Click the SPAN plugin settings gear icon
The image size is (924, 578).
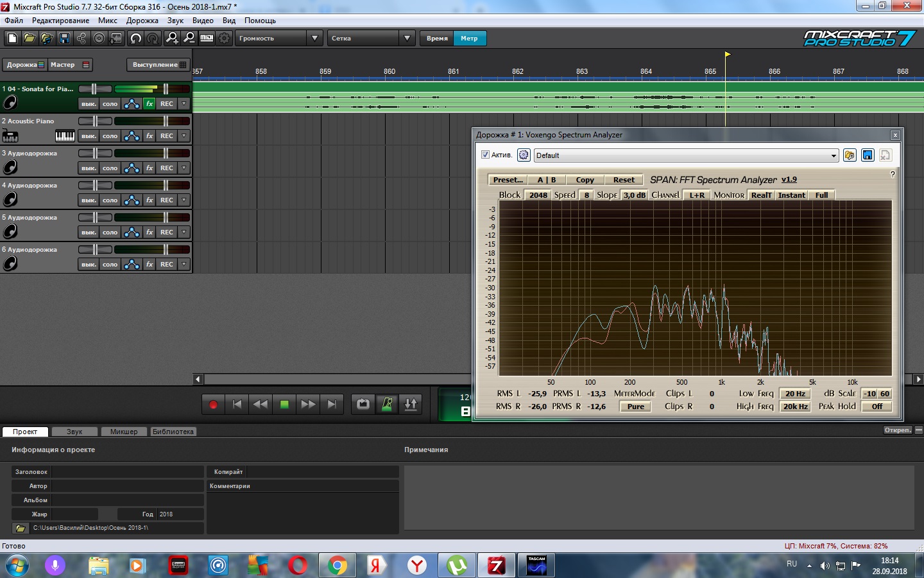524,155
